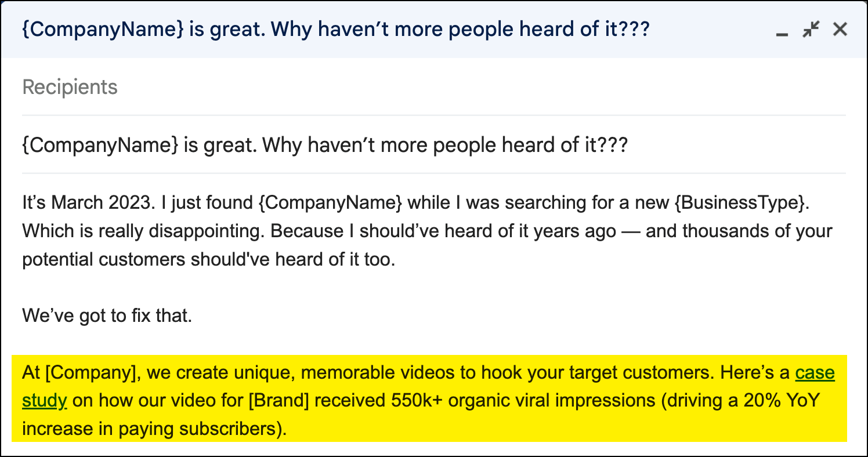Click the {BusinessType} placeholder in the body
Screen dimensions: 868x457
coord(739,203)
